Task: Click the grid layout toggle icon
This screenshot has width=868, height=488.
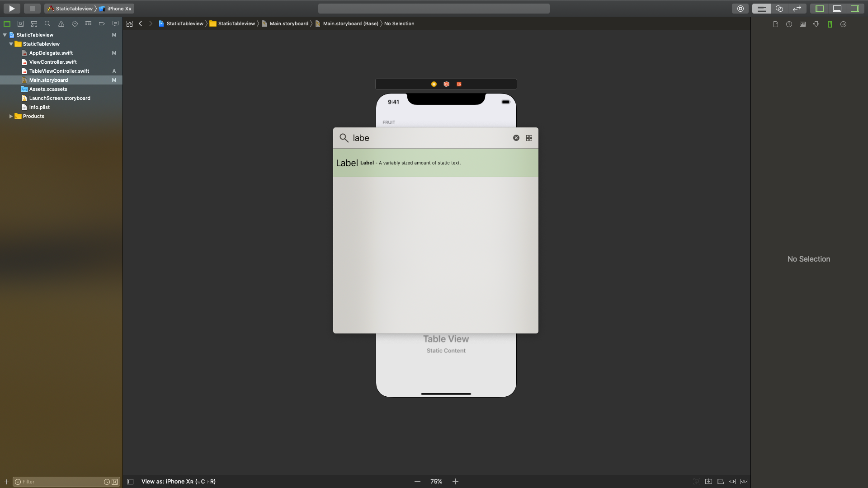Action: click(529, 138)
